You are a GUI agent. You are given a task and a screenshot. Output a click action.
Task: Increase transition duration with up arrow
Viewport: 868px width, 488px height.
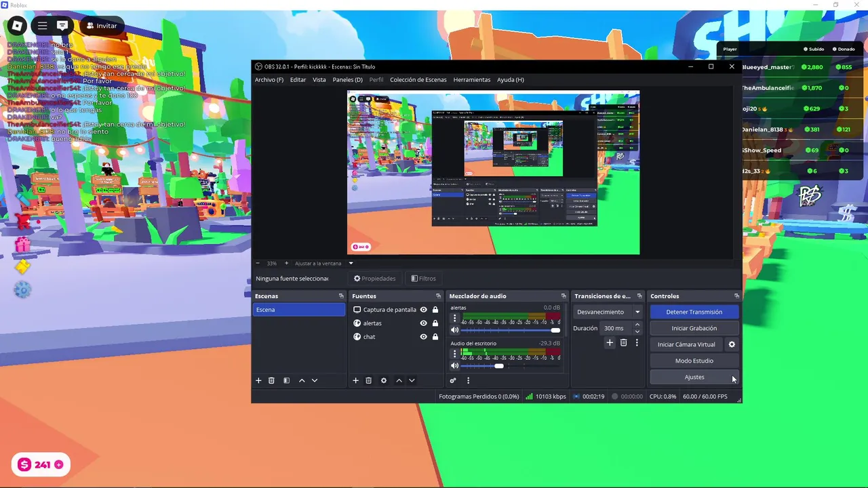pos(637,325)
